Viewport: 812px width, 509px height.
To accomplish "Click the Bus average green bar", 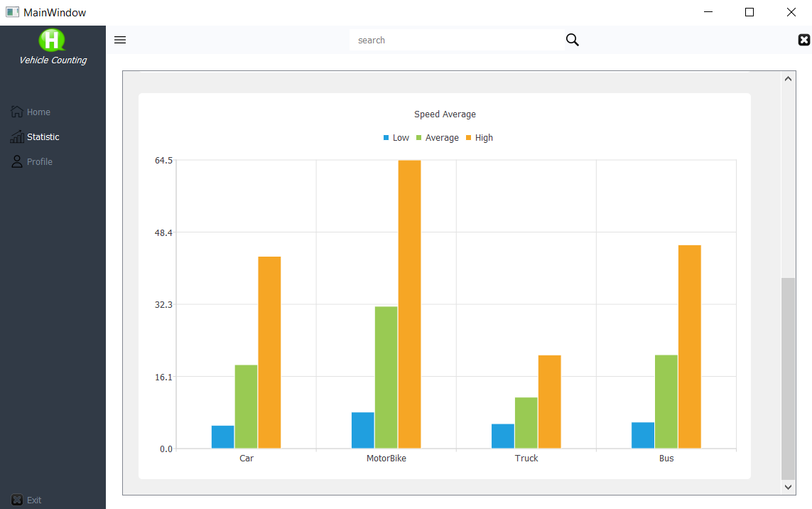I will coord(666,402).
